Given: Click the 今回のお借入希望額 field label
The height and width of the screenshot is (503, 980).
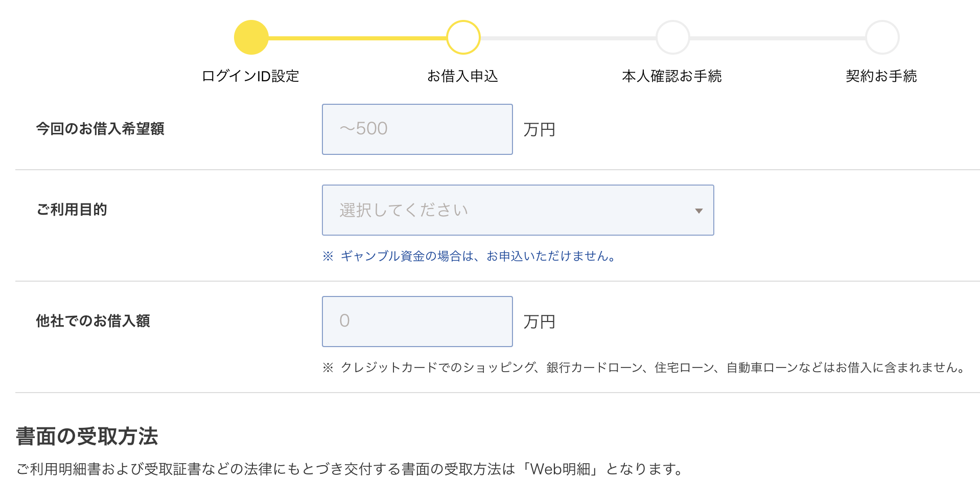Looking at the screenshot, I should (x=100, y=129).
